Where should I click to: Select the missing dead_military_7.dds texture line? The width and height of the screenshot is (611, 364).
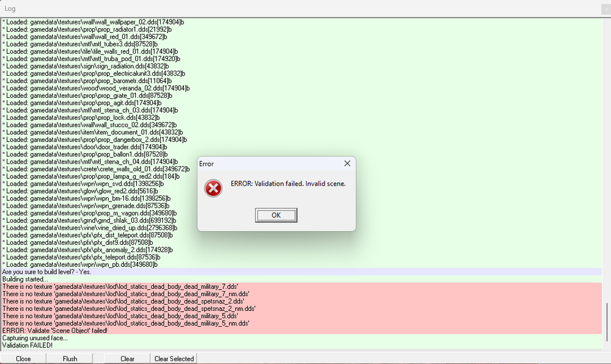301,286
